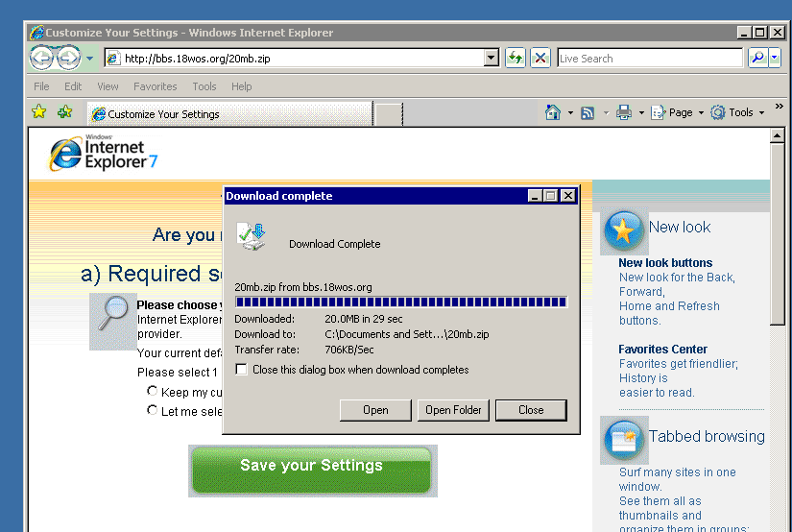Click the 20mb.zip from bbs.18wos.org text
The image size is (792, 532).
pos(303,287)
